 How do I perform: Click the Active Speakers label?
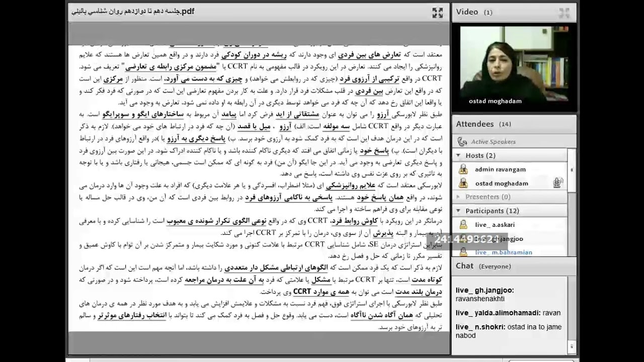(x=493, y=142)
